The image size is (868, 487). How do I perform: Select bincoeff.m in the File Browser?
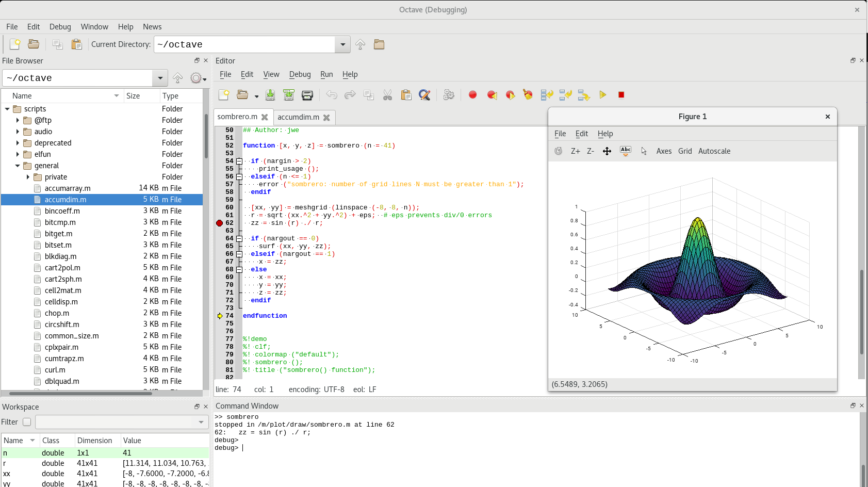coord(62,211)
